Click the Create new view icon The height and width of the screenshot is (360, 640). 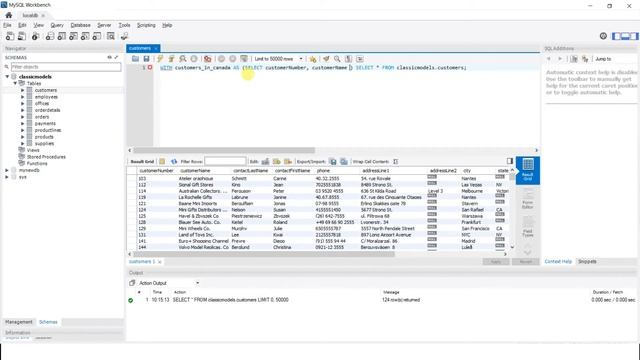[73, 36]
